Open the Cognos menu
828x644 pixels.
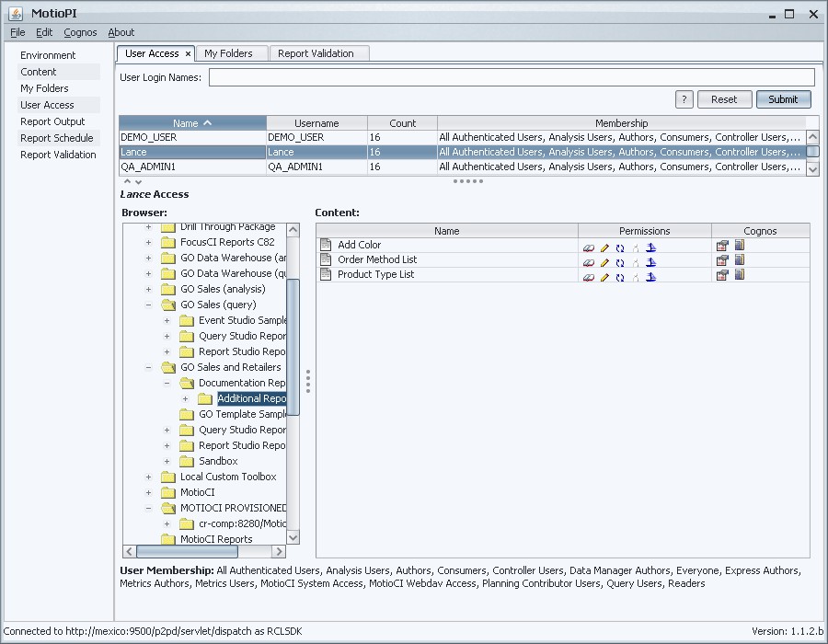coord(80,32)
